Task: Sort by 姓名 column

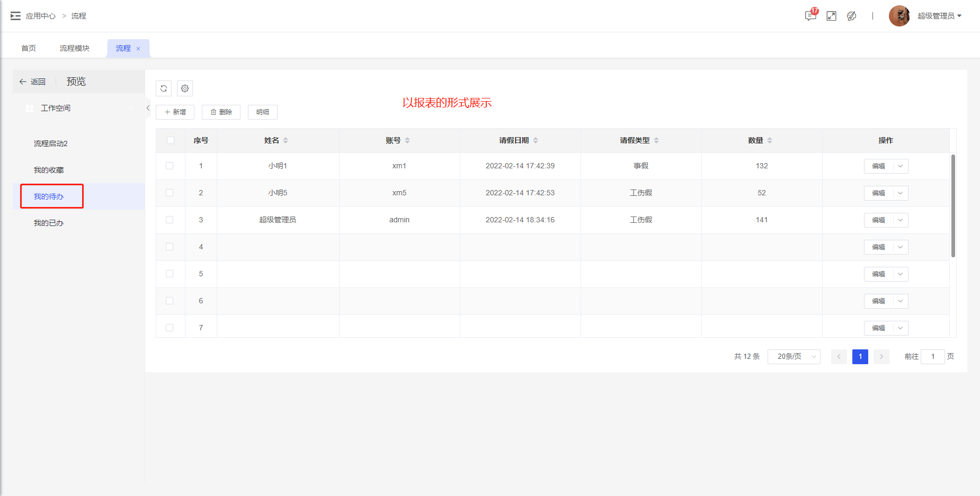Action: point(286,140)
